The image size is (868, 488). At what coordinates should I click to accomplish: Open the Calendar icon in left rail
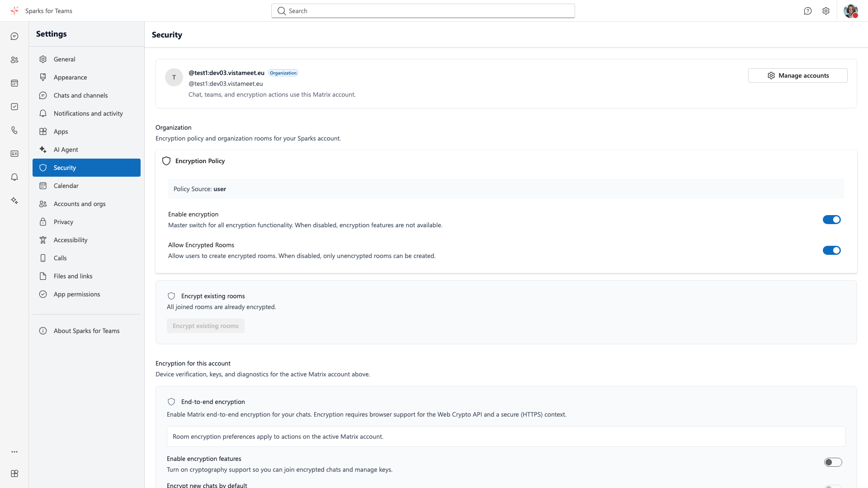pos(14,83)
